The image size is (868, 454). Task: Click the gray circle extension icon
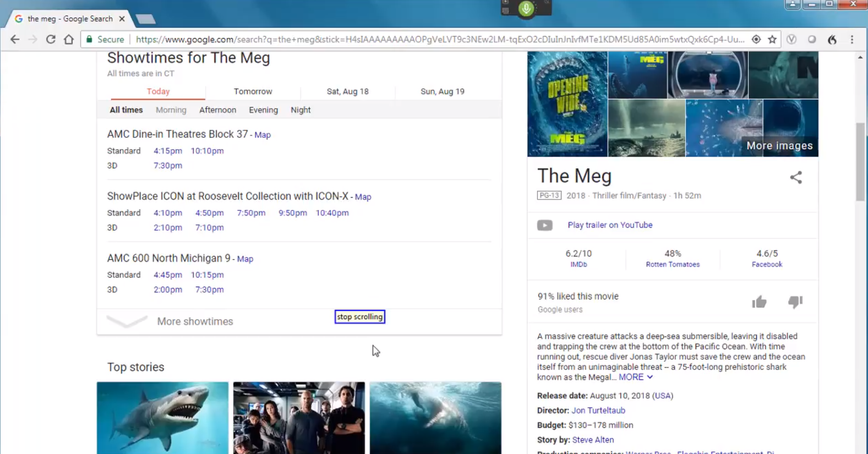812,40
